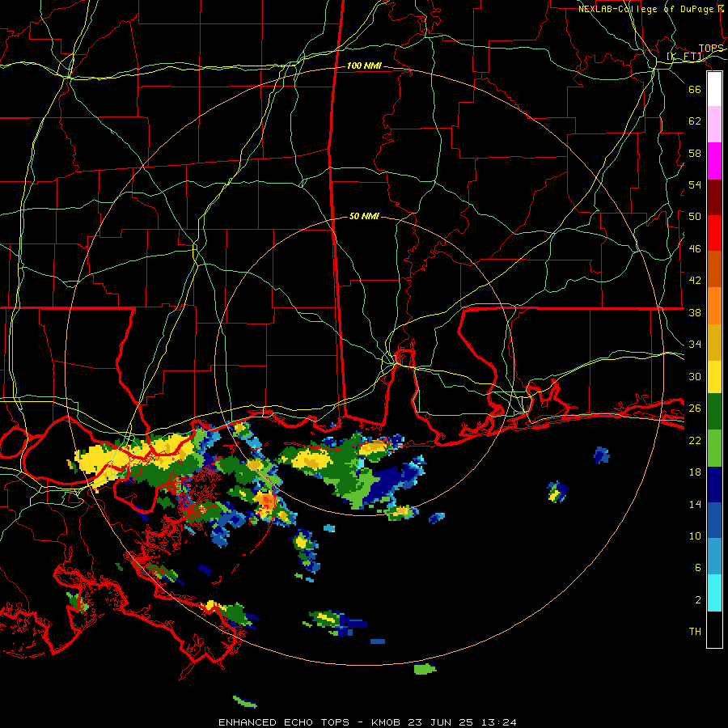
Task: Click the '58' legend value
Action: coord(695,153)
